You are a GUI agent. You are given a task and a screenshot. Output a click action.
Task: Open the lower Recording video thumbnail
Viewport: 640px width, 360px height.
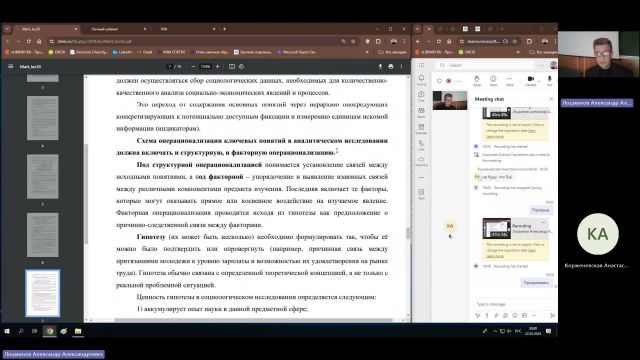pos(496,228)
